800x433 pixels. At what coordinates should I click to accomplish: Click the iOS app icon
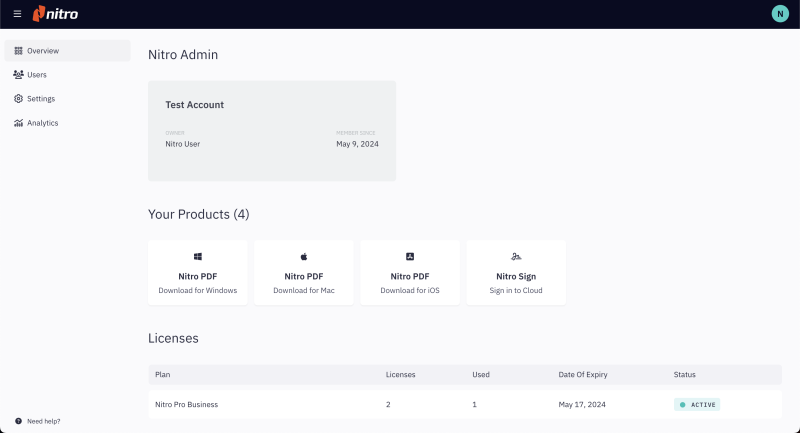click(410, 257)
